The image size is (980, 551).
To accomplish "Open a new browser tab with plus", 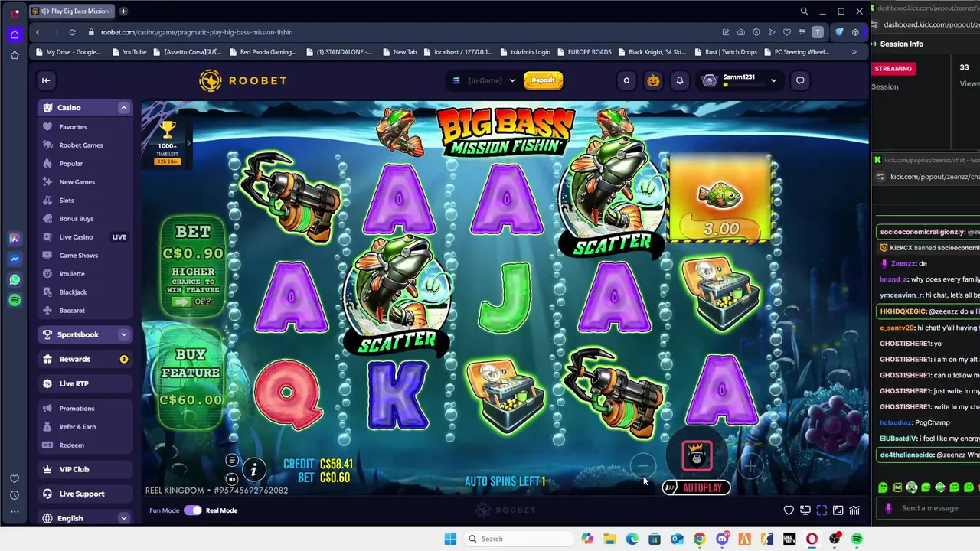I will 123,11.
